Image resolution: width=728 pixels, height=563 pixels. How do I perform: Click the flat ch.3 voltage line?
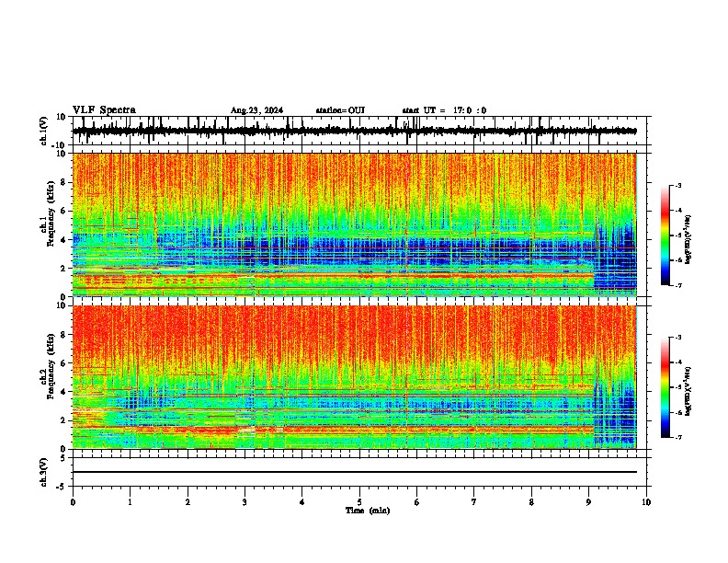click(354, 472)
